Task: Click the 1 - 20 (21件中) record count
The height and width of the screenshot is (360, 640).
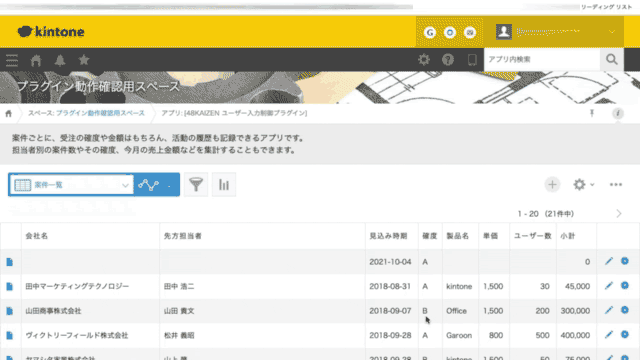Action: tap(546, 214)
